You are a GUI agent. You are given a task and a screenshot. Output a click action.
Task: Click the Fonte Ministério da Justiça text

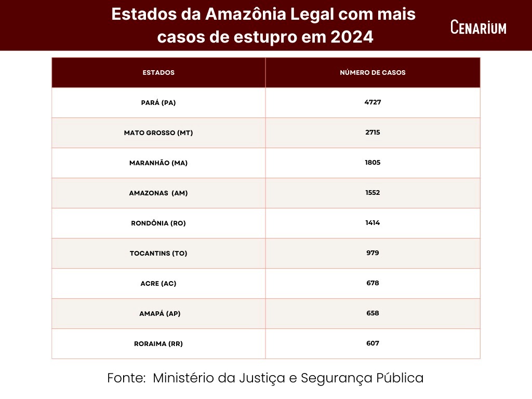265,378
